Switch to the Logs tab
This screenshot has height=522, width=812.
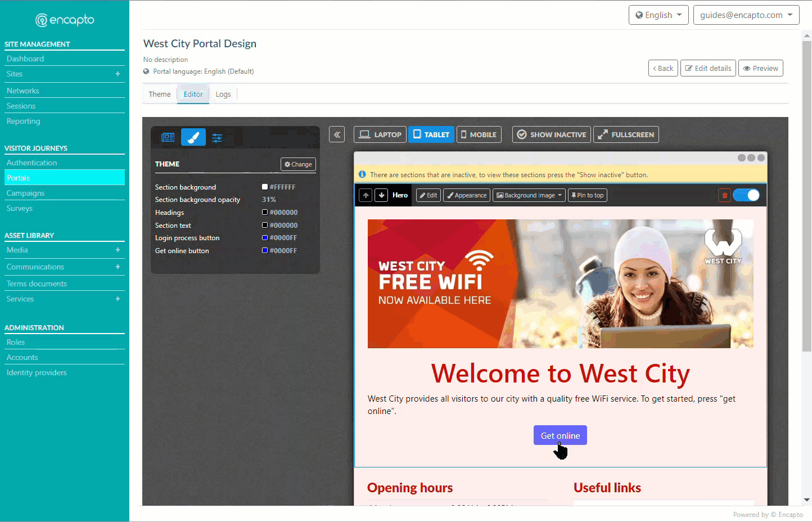click(x=223, y=94)
